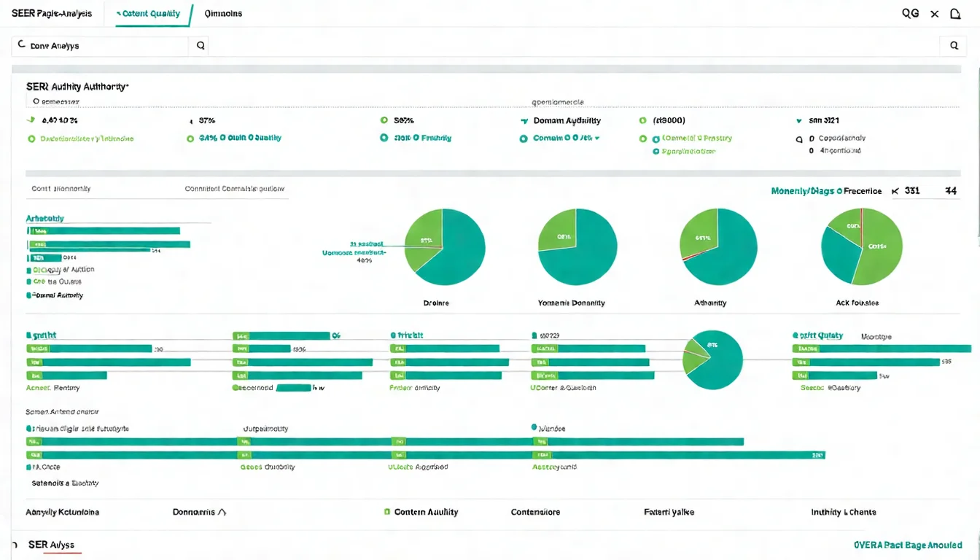Click the back arrow icon before 331

[895, 191]
